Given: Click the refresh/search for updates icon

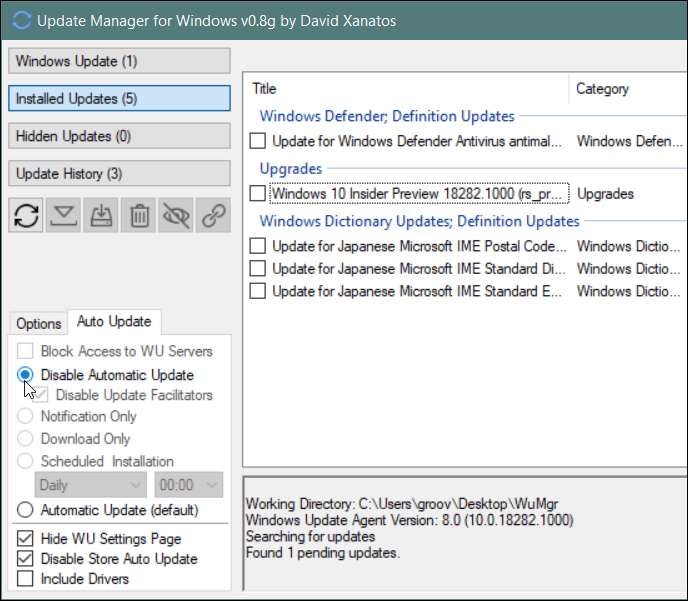Looking at the screenshot, I should pyautogui.click(x=26, y=215).
